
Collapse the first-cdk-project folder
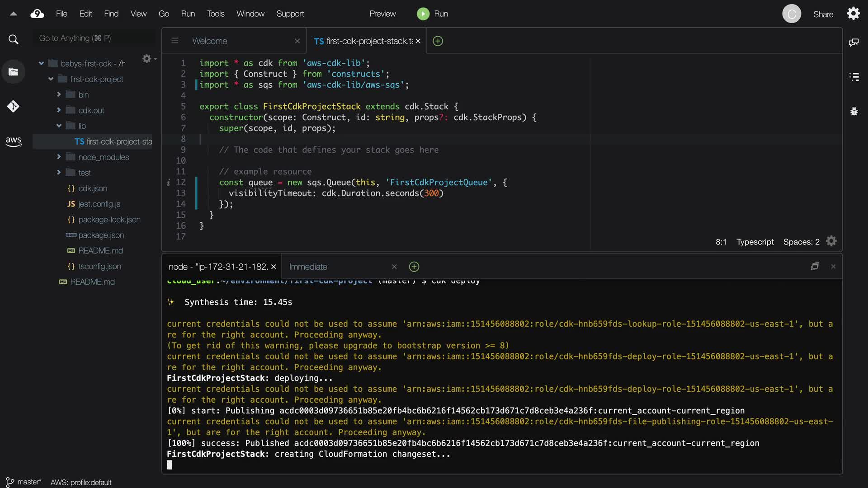pos(51,79)
